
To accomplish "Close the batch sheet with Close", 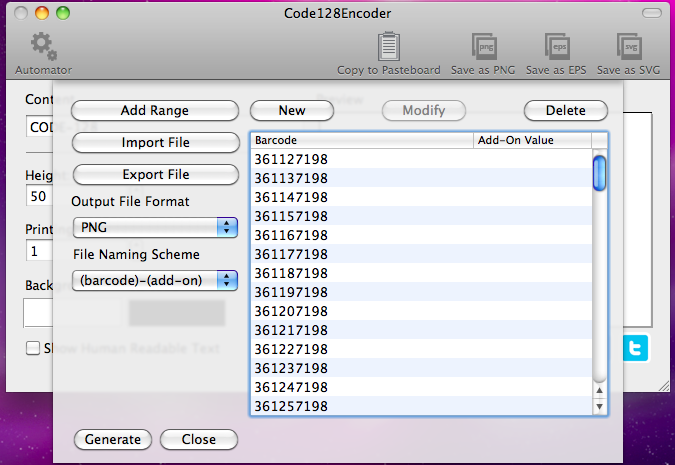I will tap(199, 439).
